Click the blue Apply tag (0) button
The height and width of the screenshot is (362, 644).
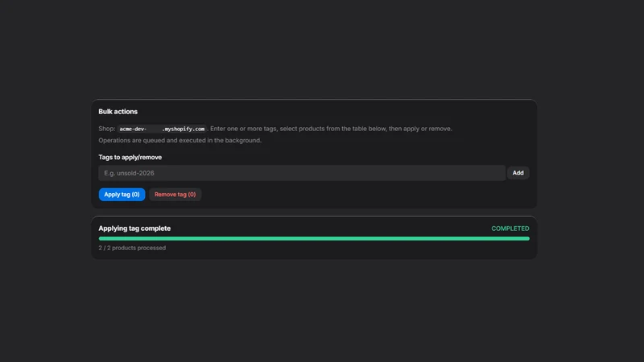click(122, 195)
